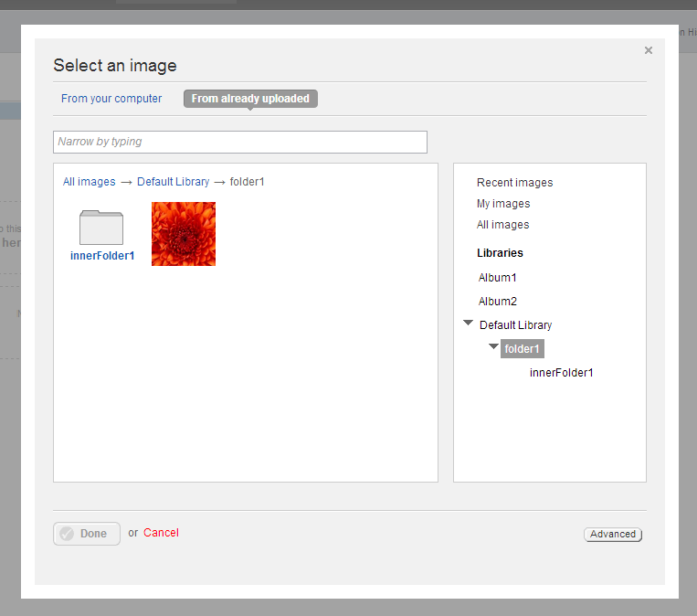Collapse the folder1 tree arrow

(493, 347)
